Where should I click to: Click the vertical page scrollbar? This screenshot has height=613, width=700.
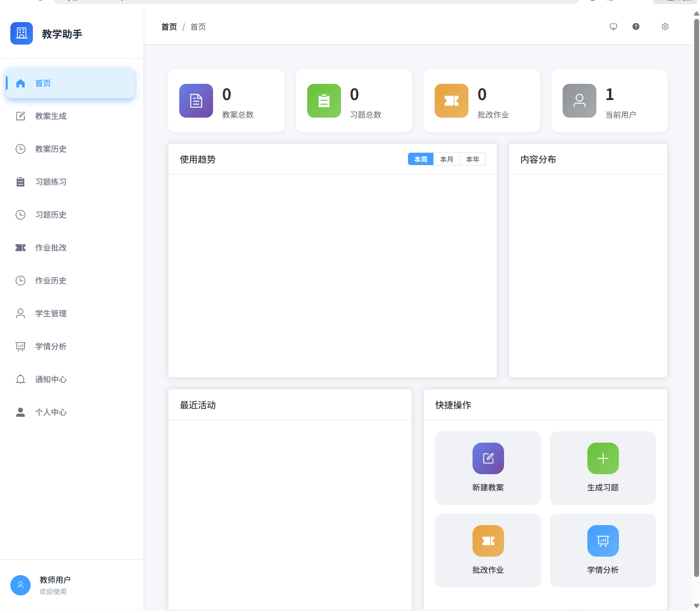point(696,297)
